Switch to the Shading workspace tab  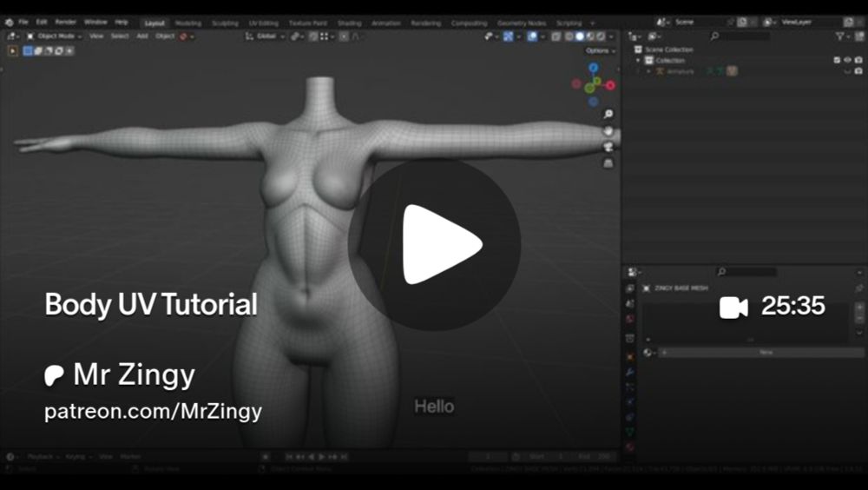(349, 23)
